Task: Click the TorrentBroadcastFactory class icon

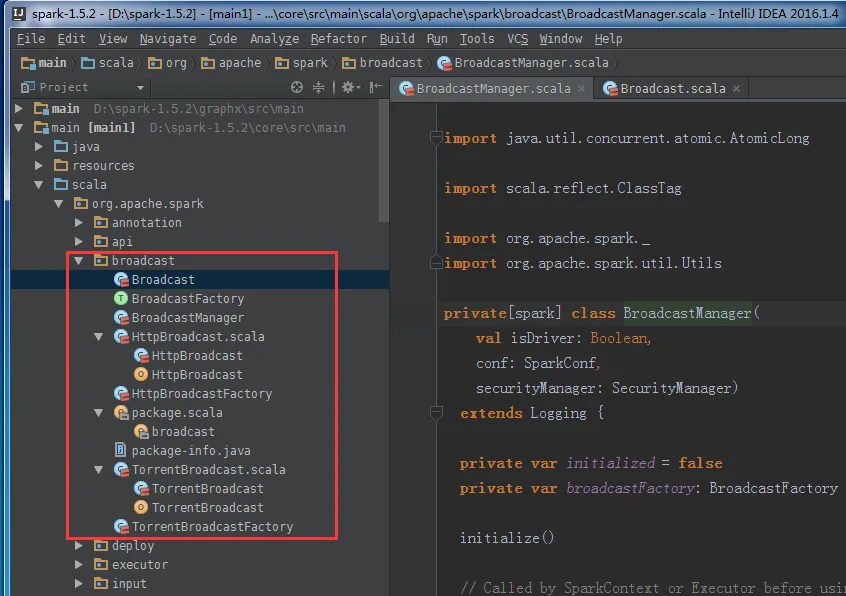Action: click(x=121, y=526)
